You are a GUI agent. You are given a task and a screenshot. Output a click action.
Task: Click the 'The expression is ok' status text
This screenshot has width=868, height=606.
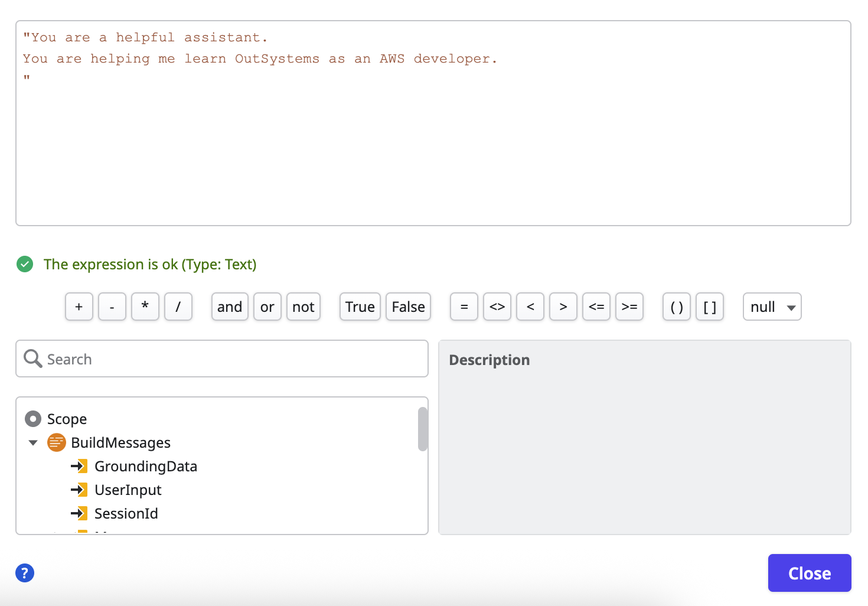click(150, 264)
